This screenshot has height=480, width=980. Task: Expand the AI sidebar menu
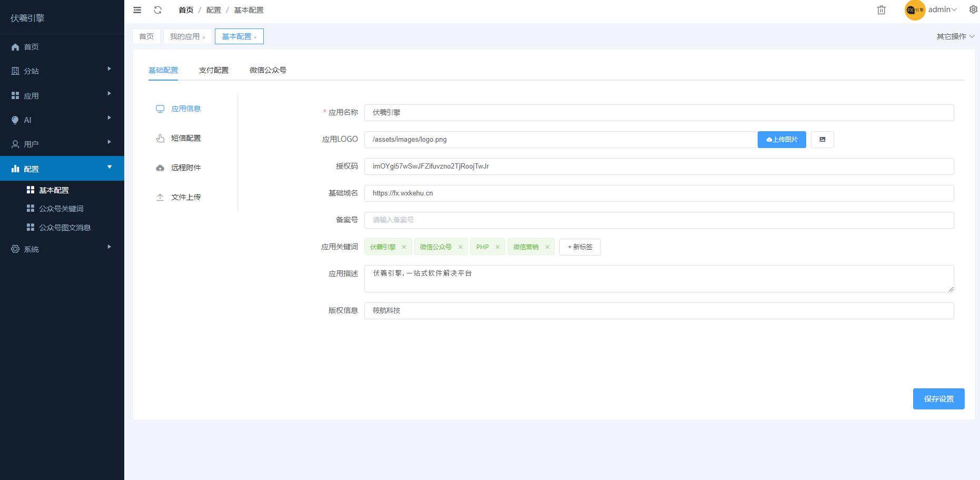click(62, 120)
